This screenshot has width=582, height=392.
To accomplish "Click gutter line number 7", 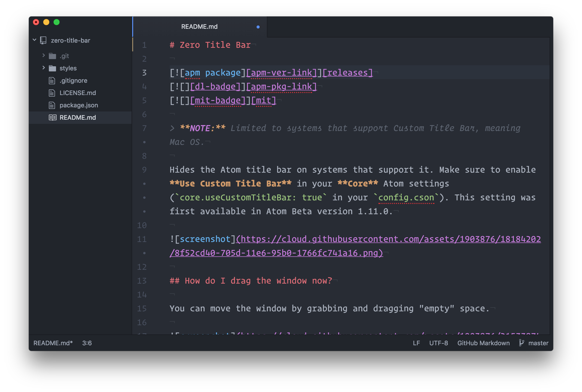I will coord(144,128).
